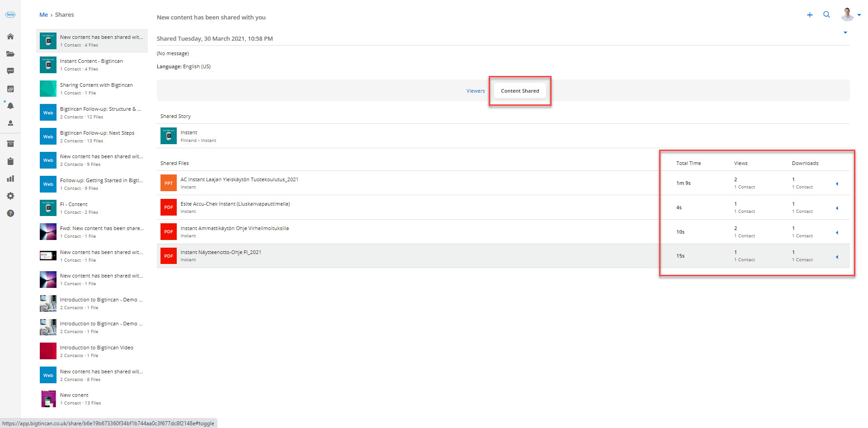Select Sharing Content with Bigtincan share
Screen dimensions: 868x428
[x=92, y=89]
